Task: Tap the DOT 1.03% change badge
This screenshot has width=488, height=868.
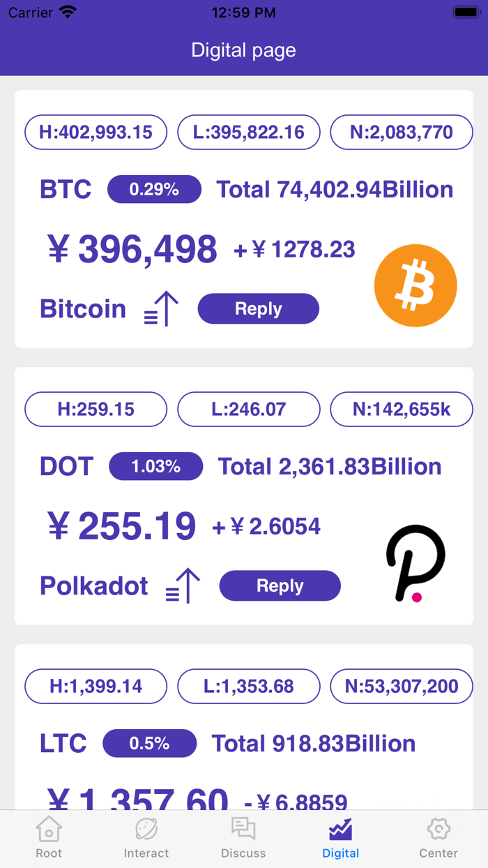Action: pos(155,466)
